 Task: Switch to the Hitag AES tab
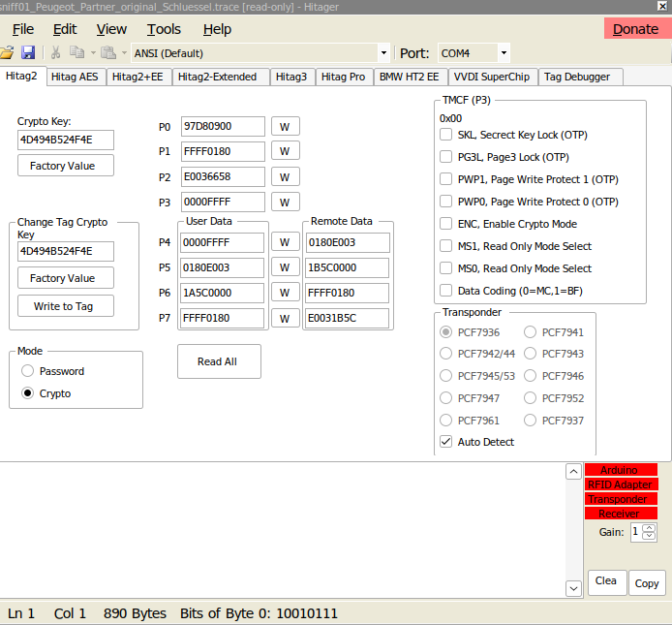(x=75, y=77)
